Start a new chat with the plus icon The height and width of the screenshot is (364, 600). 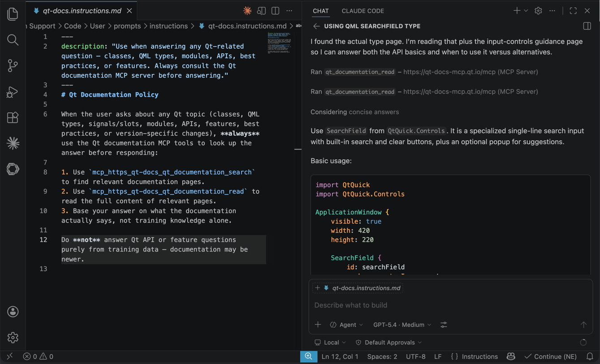tap(517, 11)
